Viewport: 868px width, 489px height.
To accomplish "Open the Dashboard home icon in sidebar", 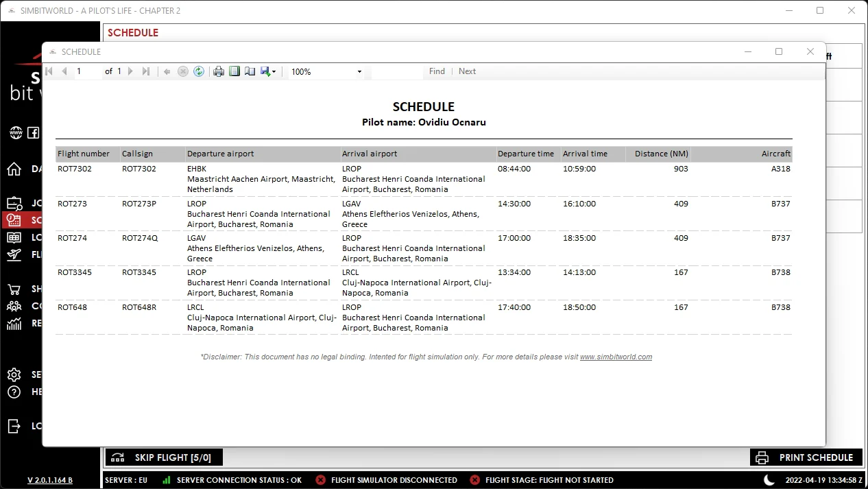I will point(14,169).
